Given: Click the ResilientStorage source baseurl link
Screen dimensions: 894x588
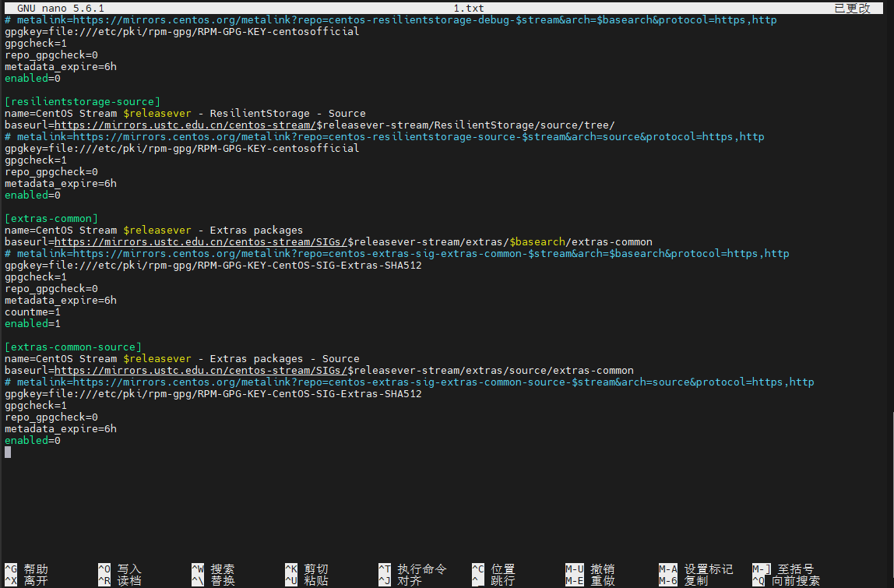Looking at the screenshot, I should (x=185, y=125).
